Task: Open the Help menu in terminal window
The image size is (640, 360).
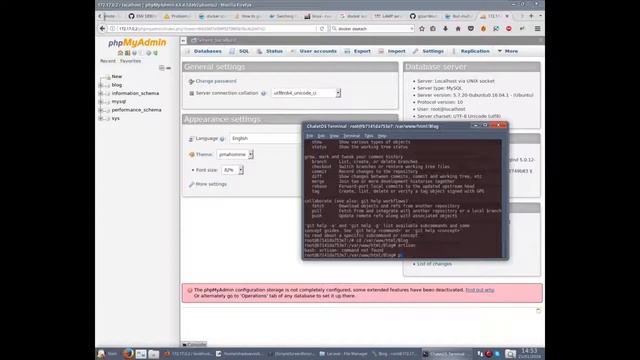Action: click(x=382, y=136)
